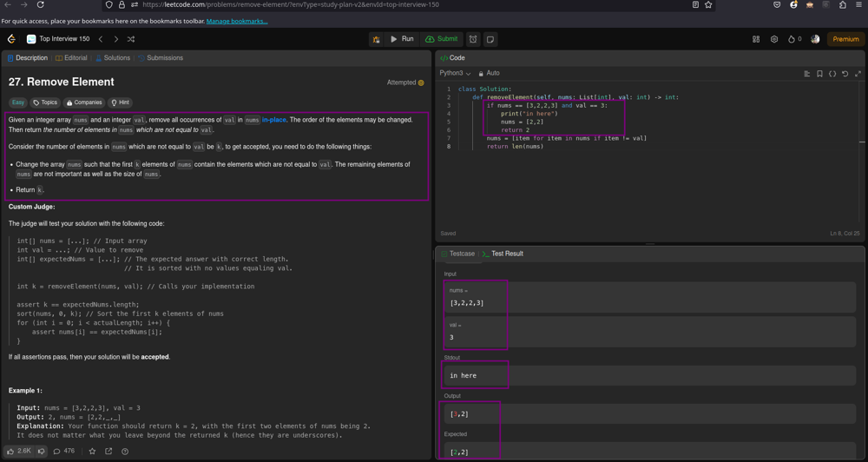Image resolution: width=868 pixels, height=462 pixels.
Task: Click the LeetCode logo icon
Action: pos(11,39)
